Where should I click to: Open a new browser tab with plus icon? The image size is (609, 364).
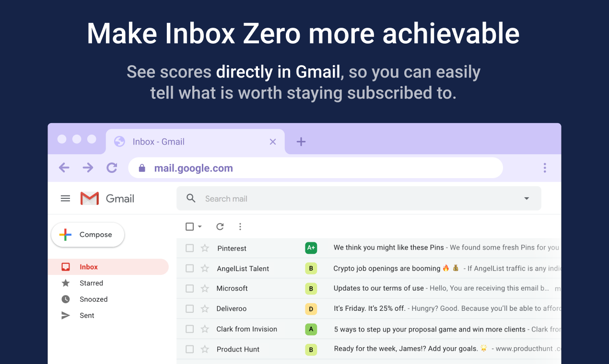tap(301, 141)
